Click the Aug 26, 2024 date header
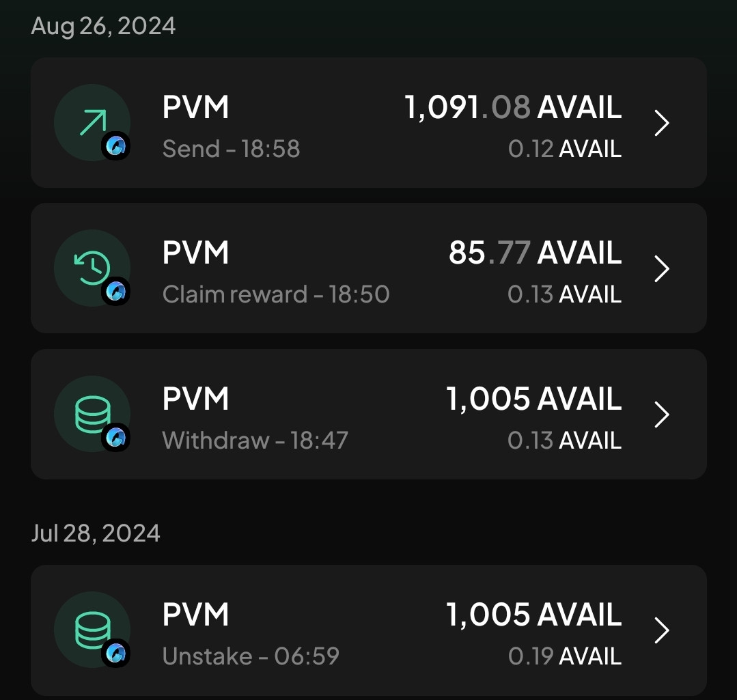The height and width of the screenshot is (700, 737). coord(103,25)
